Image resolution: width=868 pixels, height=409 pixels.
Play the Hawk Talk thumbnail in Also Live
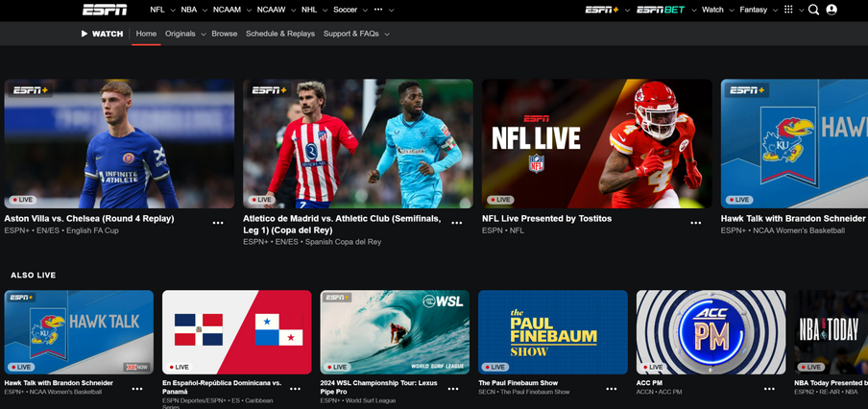(79, 332)
